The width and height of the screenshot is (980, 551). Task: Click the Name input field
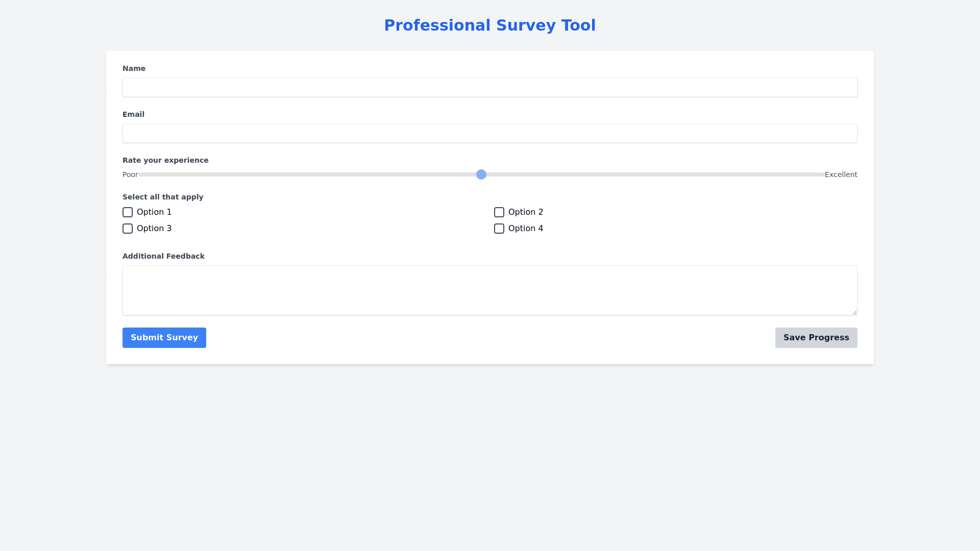489,87
